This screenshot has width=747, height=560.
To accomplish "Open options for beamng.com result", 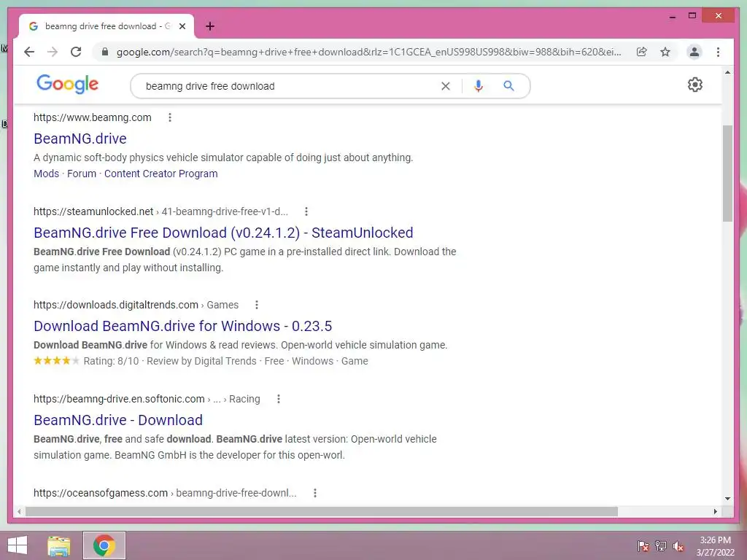I will pyautogui.click(x=169, y=117).
